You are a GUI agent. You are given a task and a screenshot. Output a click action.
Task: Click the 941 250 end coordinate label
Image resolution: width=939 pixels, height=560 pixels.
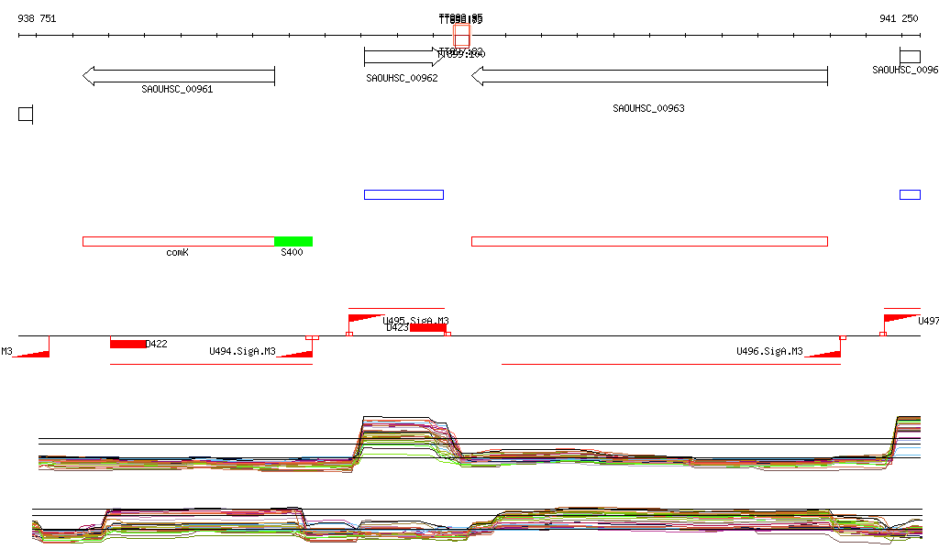899,18
